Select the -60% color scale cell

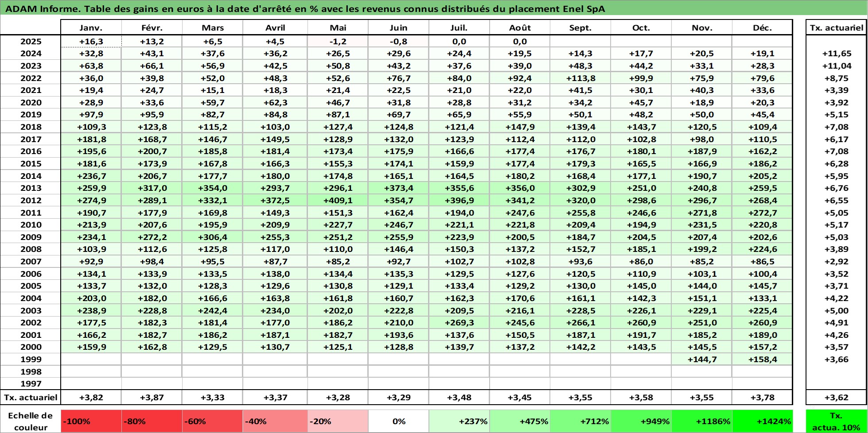click(x=212, y=421)
